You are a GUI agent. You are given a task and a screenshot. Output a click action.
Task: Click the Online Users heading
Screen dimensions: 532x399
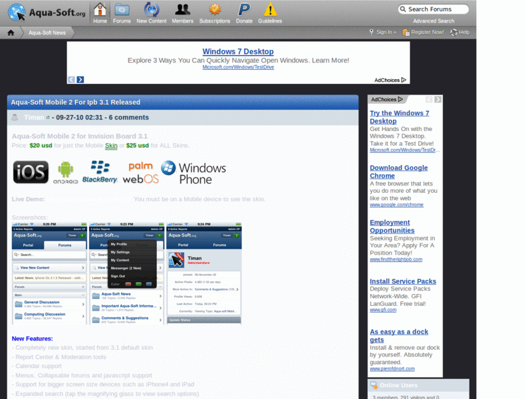(398, 386)
